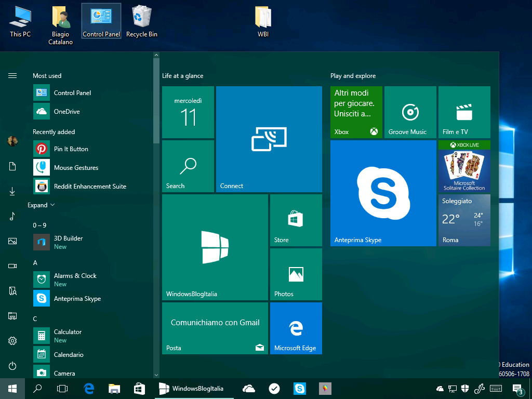This screenshot has height=399, width=532.
Task: Click the Windows Start button
Action: pos(12,389)
